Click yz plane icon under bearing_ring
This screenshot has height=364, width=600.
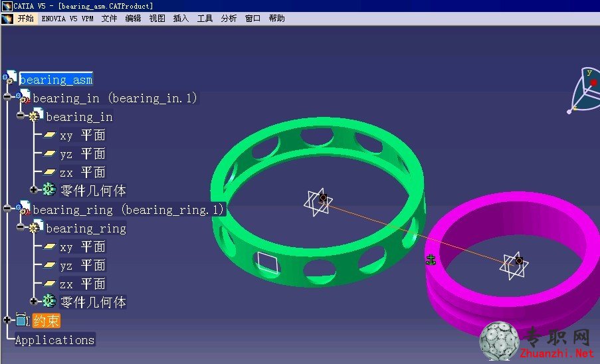click(x=49, y=264)
